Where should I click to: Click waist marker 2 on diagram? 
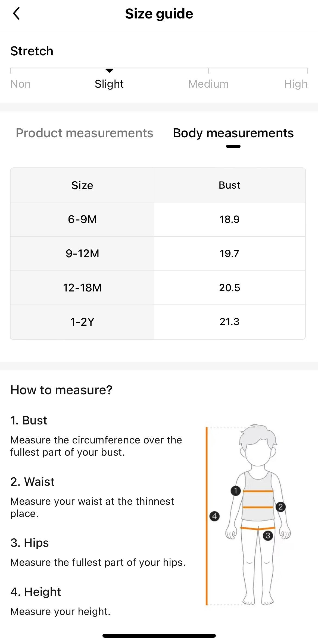pos(280,507)
